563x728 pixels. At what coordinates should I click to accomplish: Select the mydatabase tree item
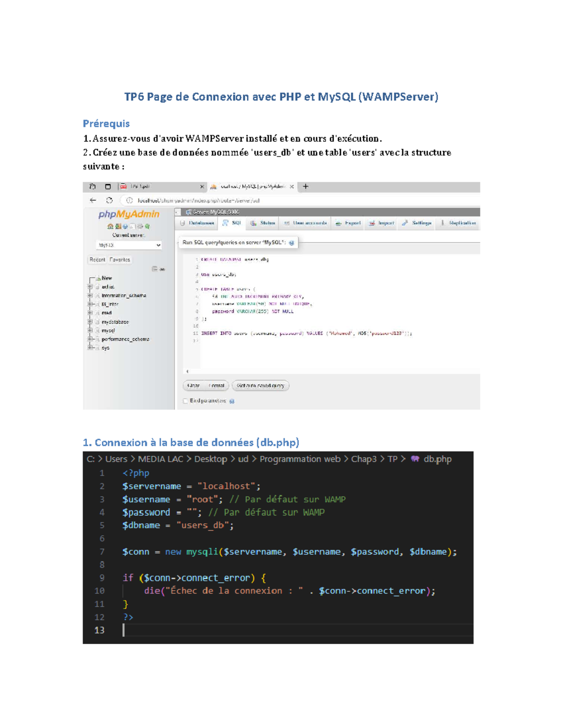click(115, 322)
